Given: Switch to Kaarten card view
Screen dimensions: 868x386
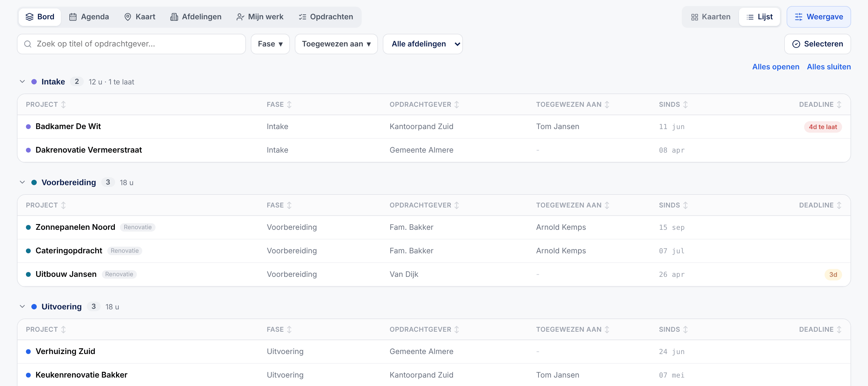Looking at the screenshot, I should click(x=710, y=17).
